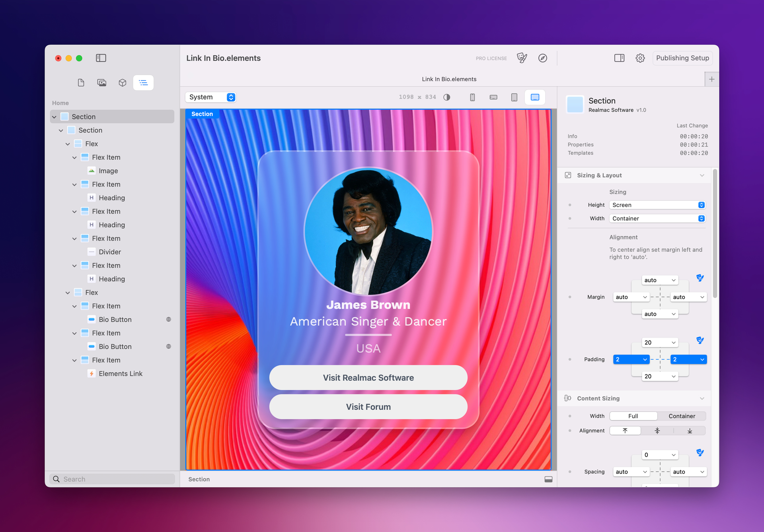The image size is (764, 532).
Task: Switch to phone portrait preview
Action: 472,97
